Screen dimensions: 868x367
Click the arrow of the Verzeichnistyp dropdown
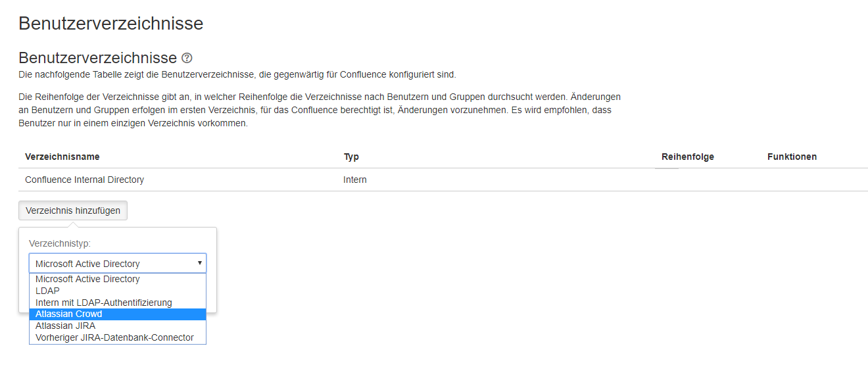[199, 263]
